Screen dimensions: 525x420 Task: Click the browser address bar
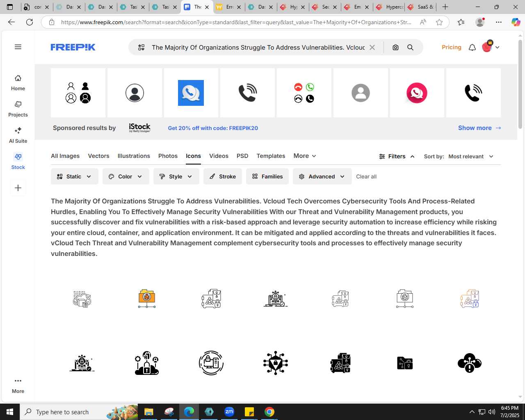236,22
